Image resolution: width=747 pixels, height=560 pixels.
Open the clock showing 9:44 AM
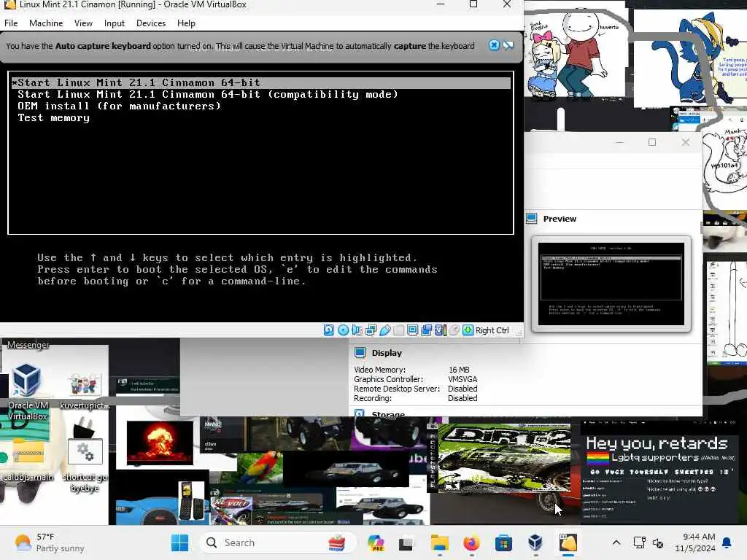(695, 542)
